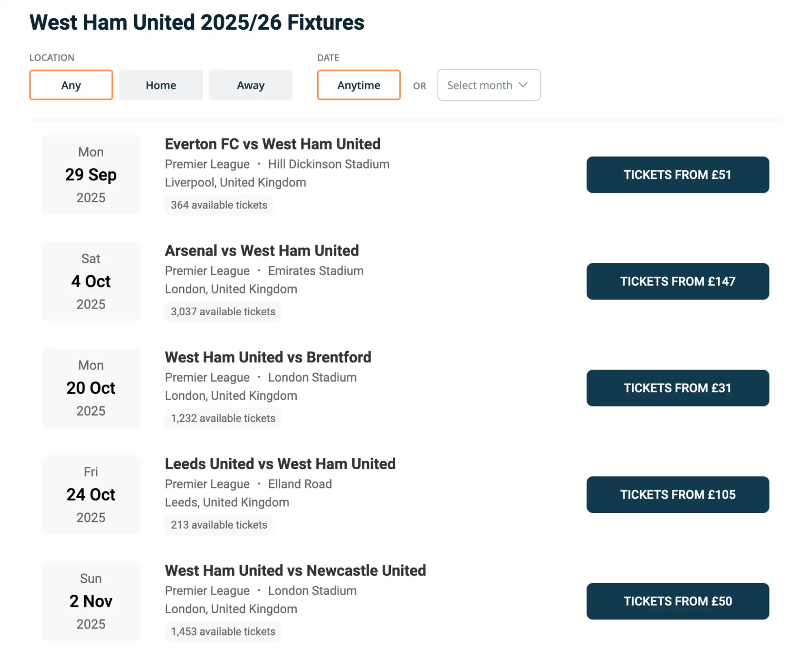
Task: Buy Brentford tickets from £31
Action: pyautogui.click(x=677, y=388)
